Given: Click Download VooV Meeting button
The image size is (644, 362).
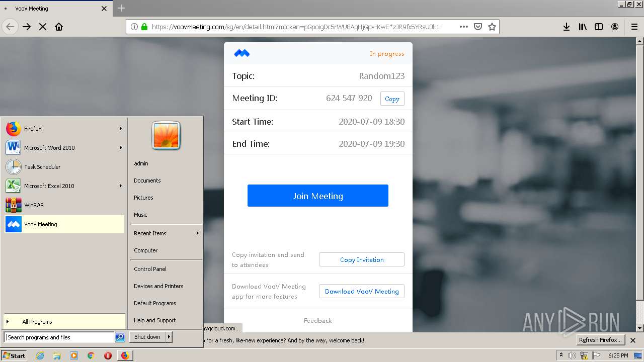Looking at the screenshot, I should (361, 291).
